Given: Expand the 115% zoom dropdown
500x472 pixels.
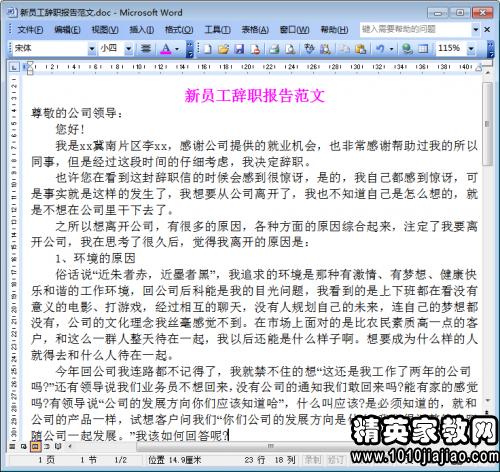Looking at the screenshot, I should coord(471,49).
